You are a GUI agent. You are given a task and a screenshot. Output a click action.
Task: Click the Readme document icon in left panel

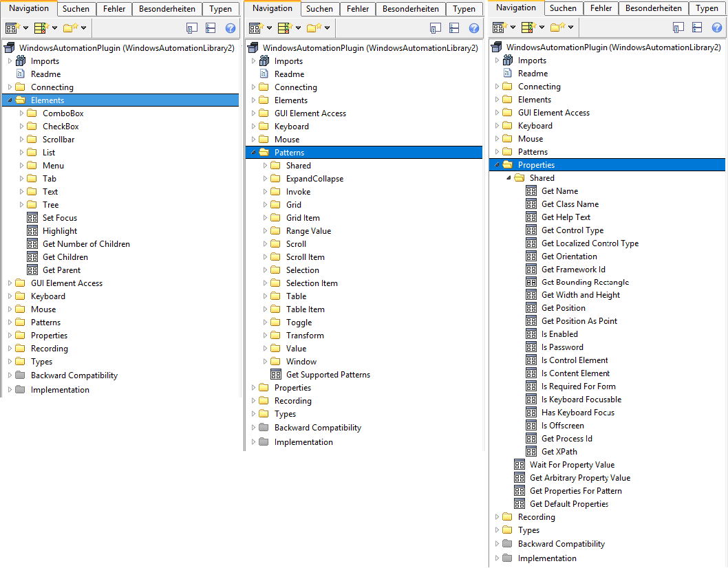pos(20,74)
